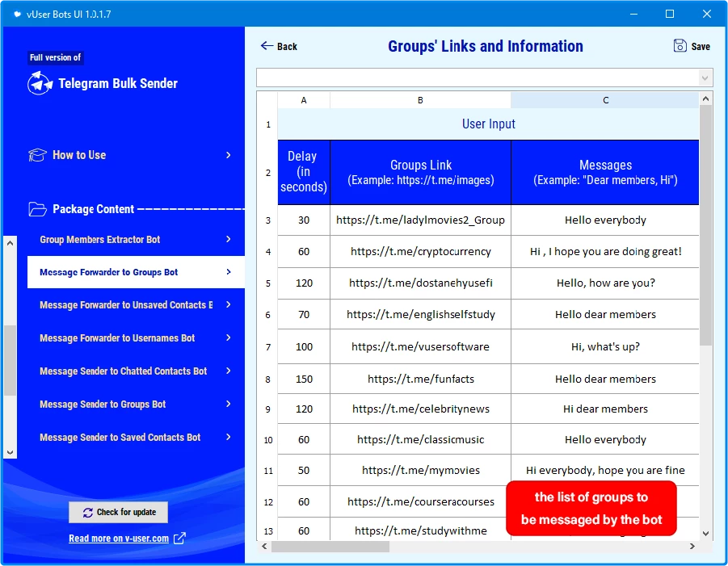The image size is (728, 566).
Task: Open Message Forwarder to Unsaved Contacts item
Action: click(x=136, y=305)
